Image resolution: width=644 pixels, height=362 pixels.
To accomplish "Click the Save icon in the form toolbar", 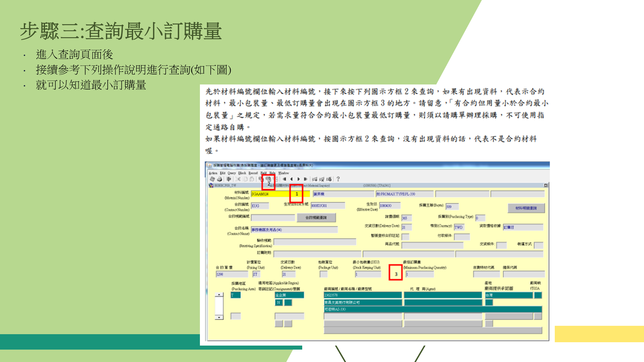I will (x=212, y=179).
